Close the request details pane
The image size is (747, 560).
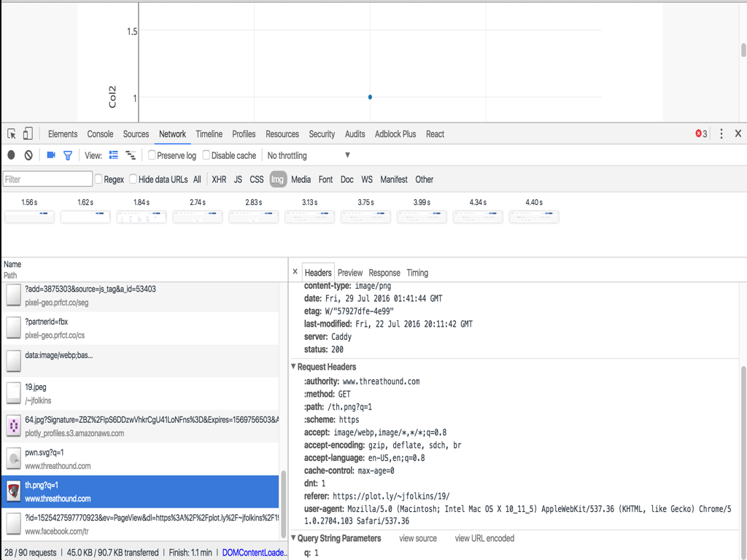click(x=295, y=272)
